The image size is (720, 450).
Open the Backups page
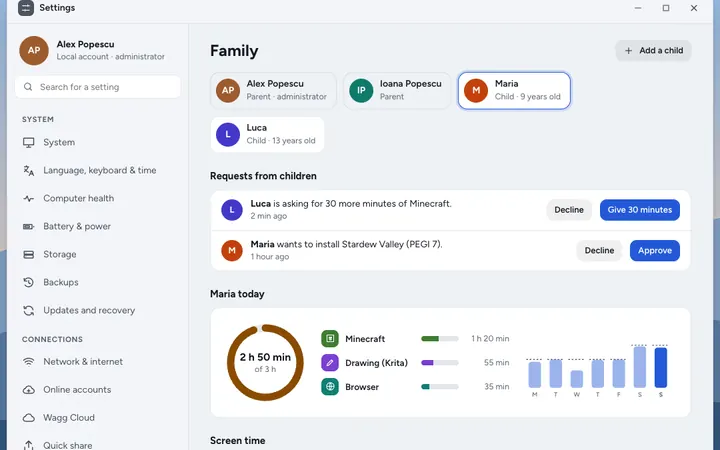click(97, 282)
